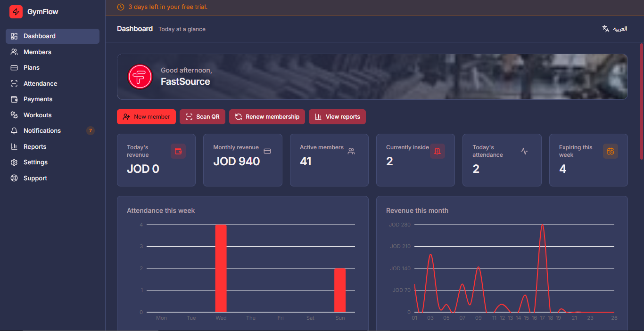Viewport: 644px width, 331px height.
Task: Click the View reports button
Action: tap(337, 117)
